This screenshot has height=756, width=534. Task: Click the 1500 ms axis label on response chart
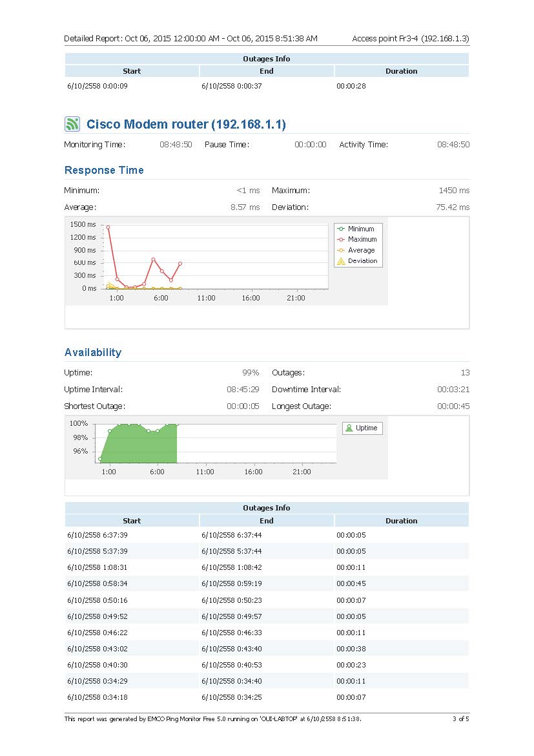click(x=83, y=225)
